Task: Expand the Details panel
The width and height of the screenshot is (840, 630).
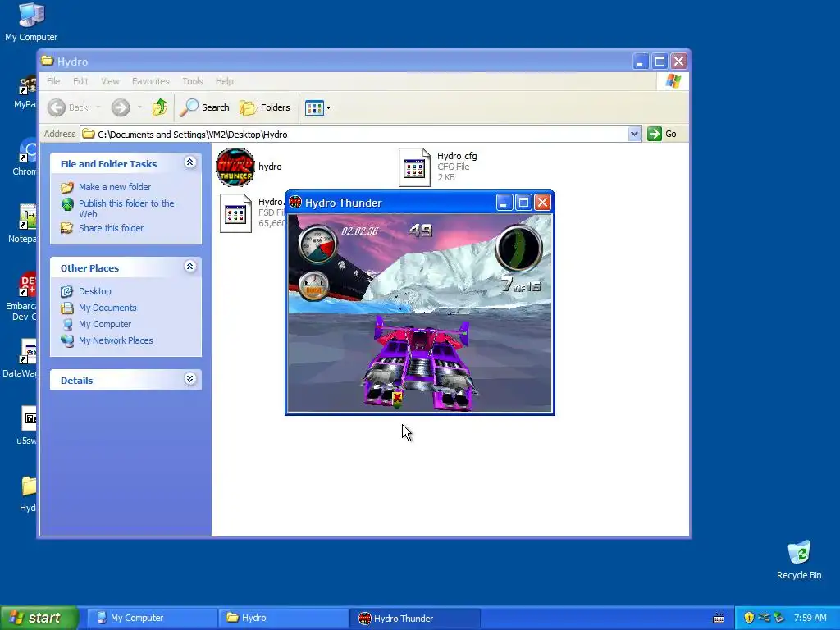Action: 189,379
